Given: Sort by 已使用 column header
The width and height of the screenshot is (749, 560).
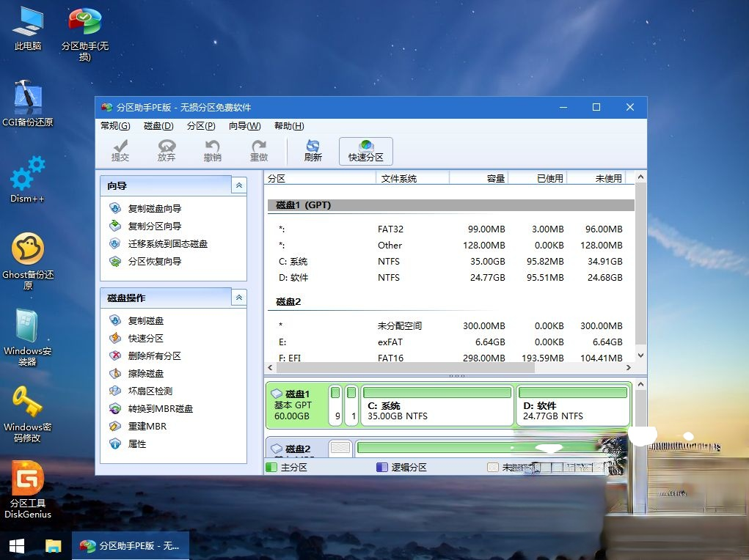Looking at the screenshot, I should pyautogui.click(x=538, y=179).
